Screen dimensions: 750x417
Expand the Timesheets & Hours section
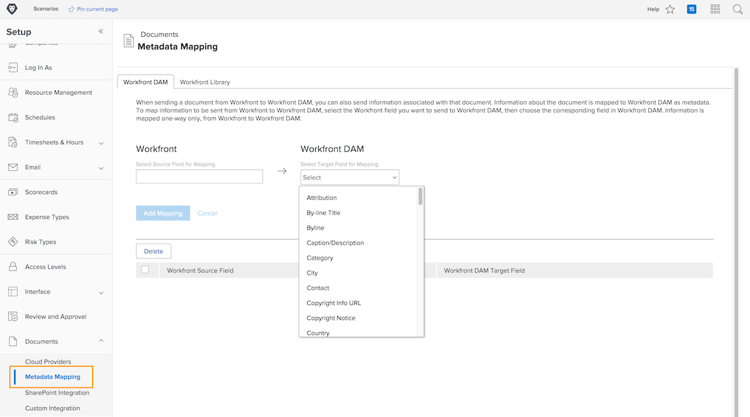coord(101,143)
